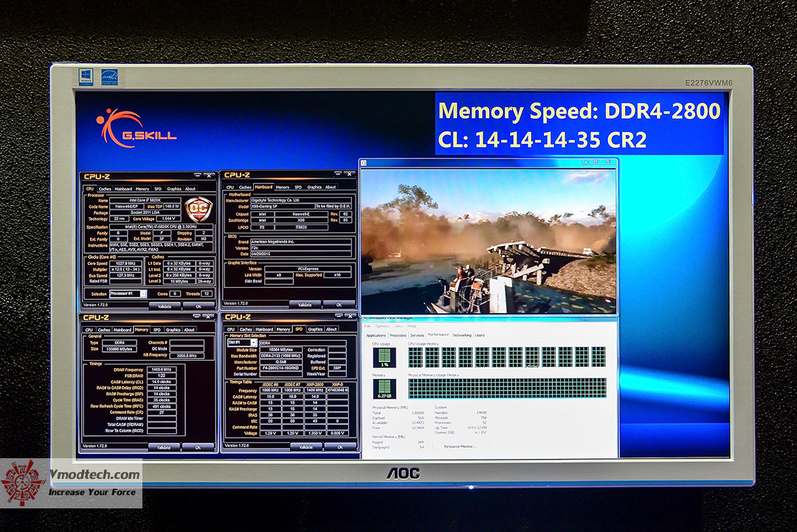Image resolution: width=797 pixels, height=532 pixels.
Task: Minimize the CPU-Z window showing the SPD tab
Action: tap(337, 316)
